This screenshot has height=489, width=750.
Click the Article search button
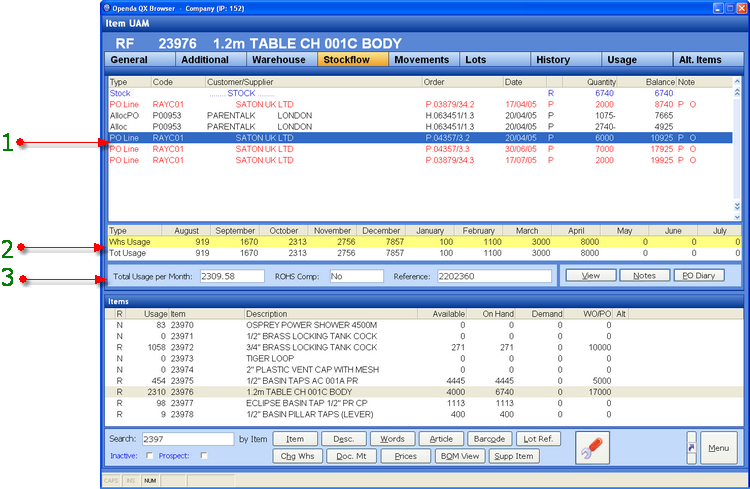click(441, 439)
